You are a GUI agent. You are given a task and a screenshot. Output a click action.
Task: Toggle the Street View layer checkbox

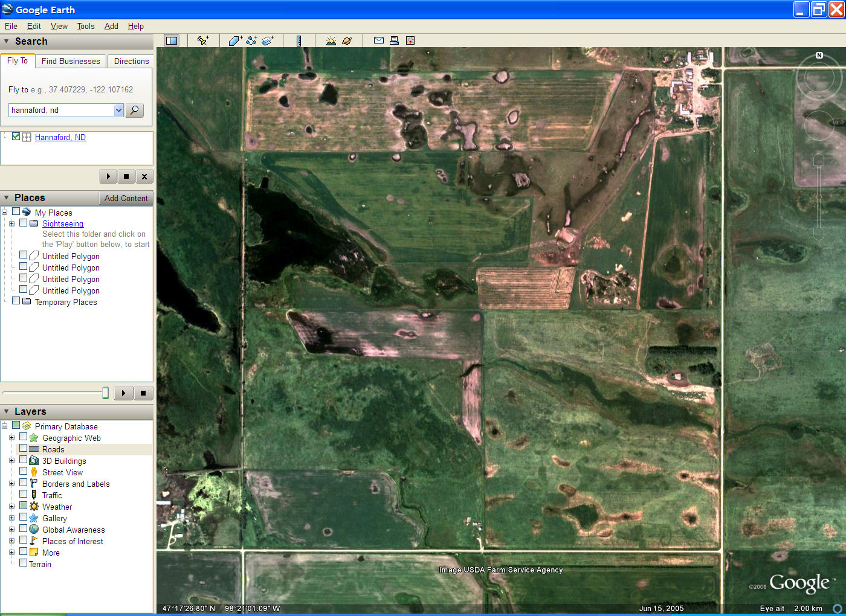(23, 472)
